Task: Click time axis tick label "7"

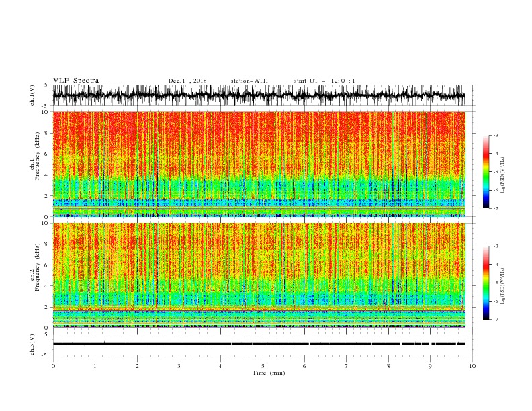Action: pos(347,366)
